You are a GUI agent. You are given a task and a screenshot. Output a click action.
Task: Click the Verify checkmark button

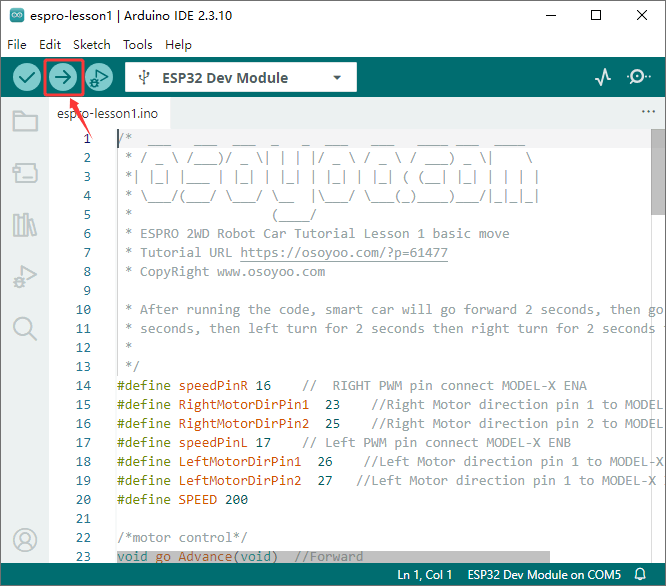27,77
